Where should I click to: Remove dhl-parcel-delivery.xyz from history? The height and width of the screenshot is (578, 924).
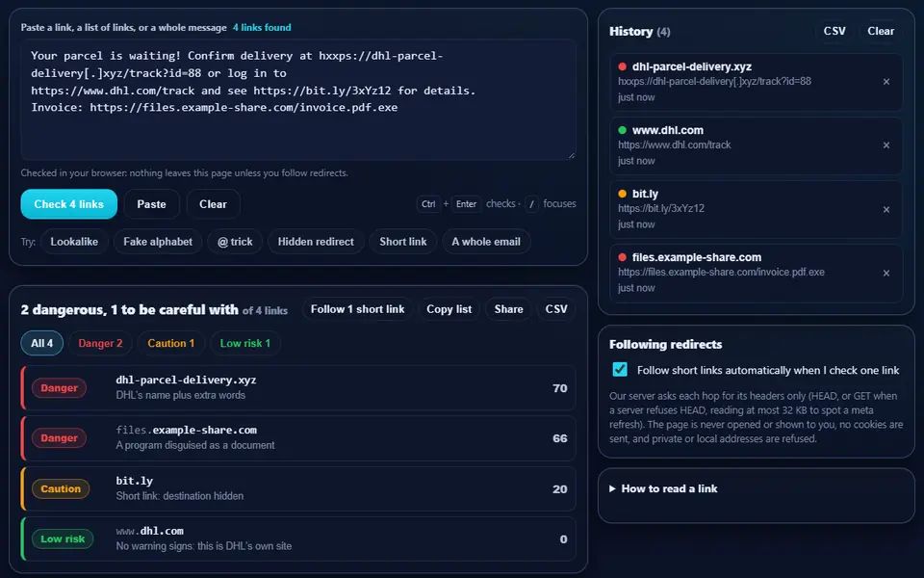(x=885, y=82)
